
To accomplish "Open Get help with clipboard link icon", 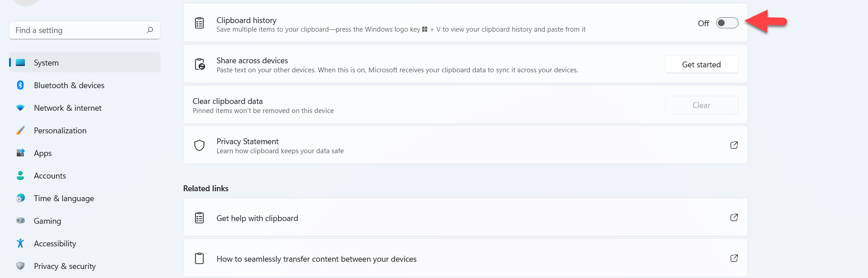I will [734, 217].
